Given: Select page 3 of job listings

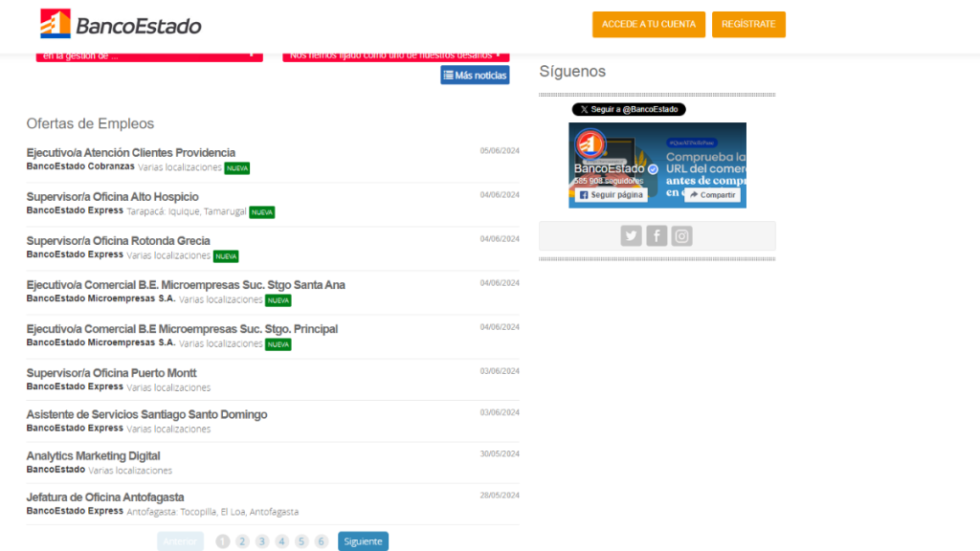Looking at the screenshot, I should (262, 541).
